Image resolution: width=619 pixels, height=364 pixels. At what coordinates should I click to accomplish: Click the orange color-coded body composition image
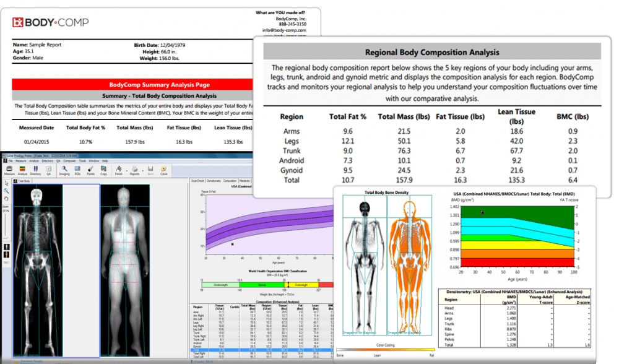coord(409,266)
